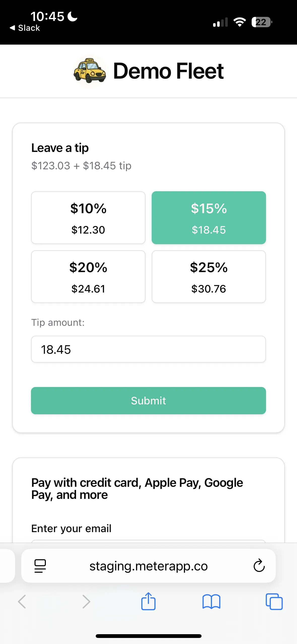Tap the Safari share icon

coord(148,601)
